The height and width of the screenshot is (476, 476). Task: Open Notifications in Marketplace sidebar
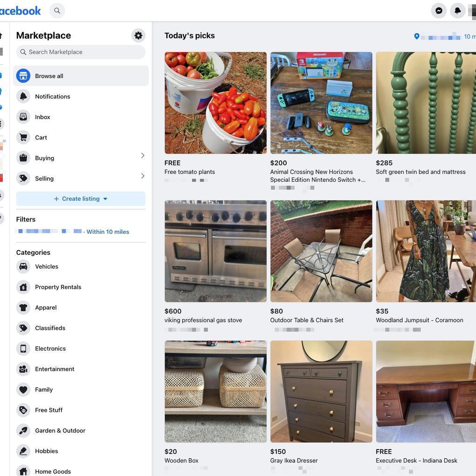coord(53,97)
